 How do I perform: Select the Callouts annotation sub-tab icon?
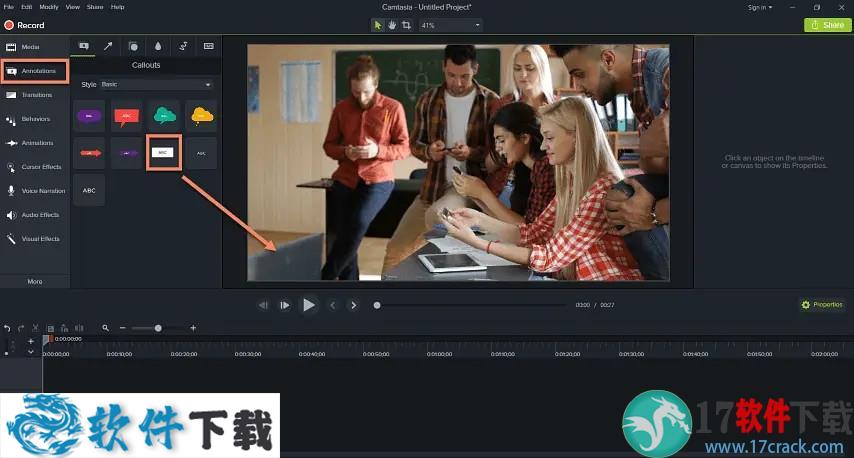point(84,46)
